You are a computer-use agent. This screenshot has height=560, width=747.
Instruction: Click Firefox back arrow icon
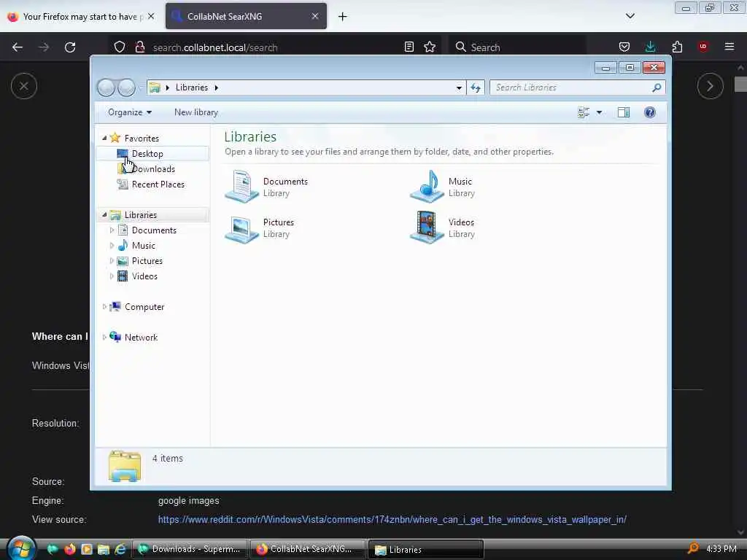(x=18, y=47)
